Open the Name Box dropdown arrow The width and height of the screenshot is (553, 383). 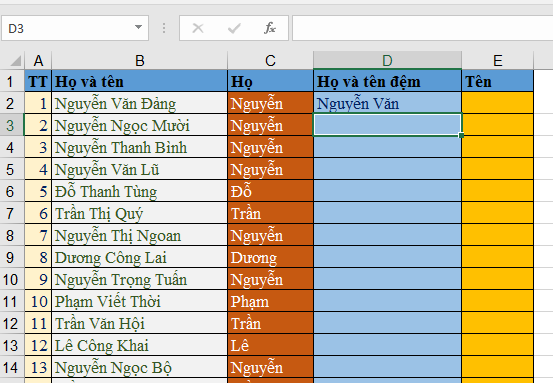(139, 28)
